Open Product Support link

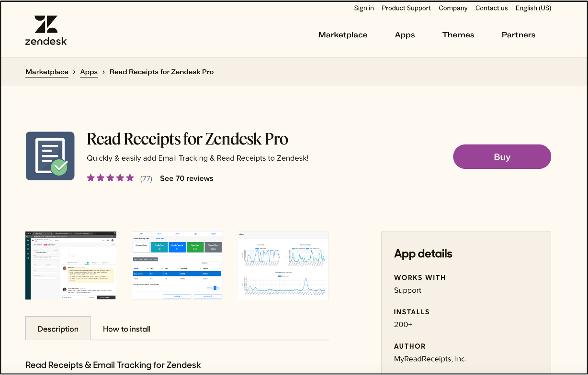click(406, 8)
